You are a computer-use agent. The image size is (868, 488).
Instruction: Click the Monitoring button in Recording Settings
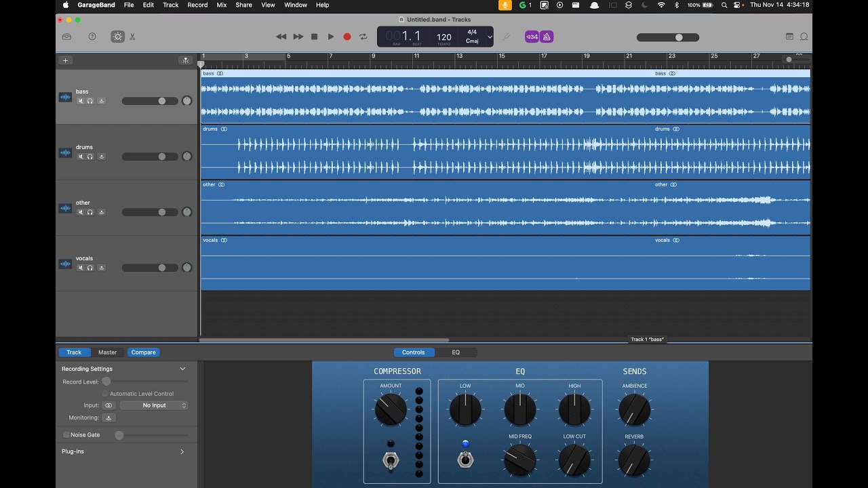[108, 418]
